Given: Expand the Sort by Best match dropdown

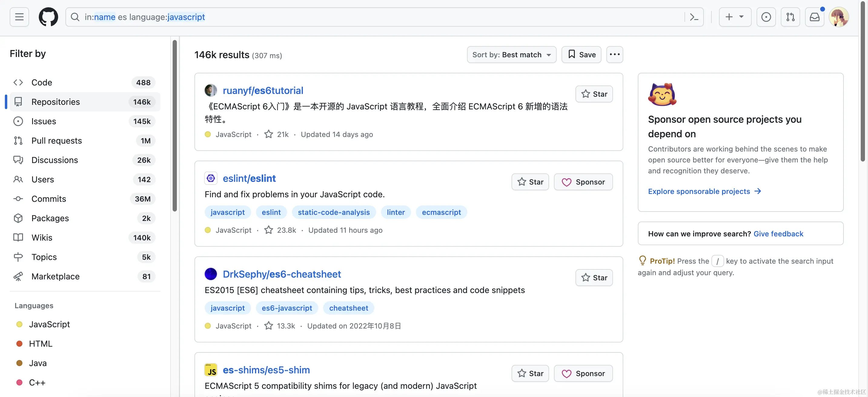Looking at the screenshot, I should (511, 54).
